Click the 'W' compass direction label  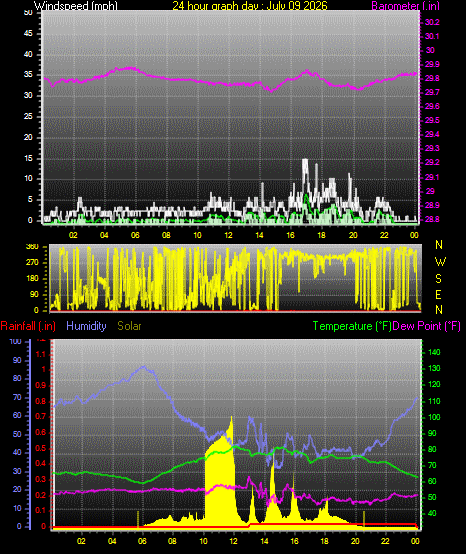point(440,262)
